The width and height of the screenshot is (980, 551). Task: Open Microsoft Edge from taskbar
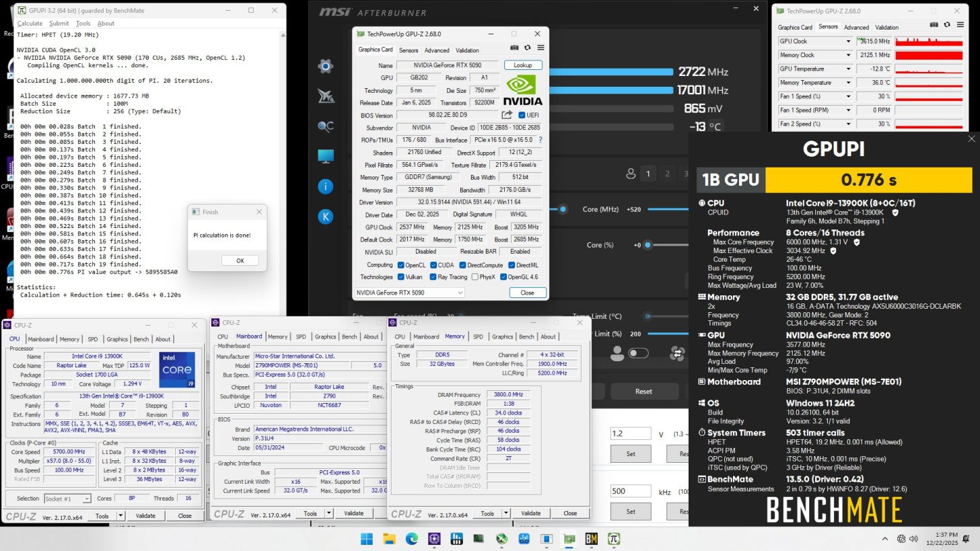click(411, 538)
